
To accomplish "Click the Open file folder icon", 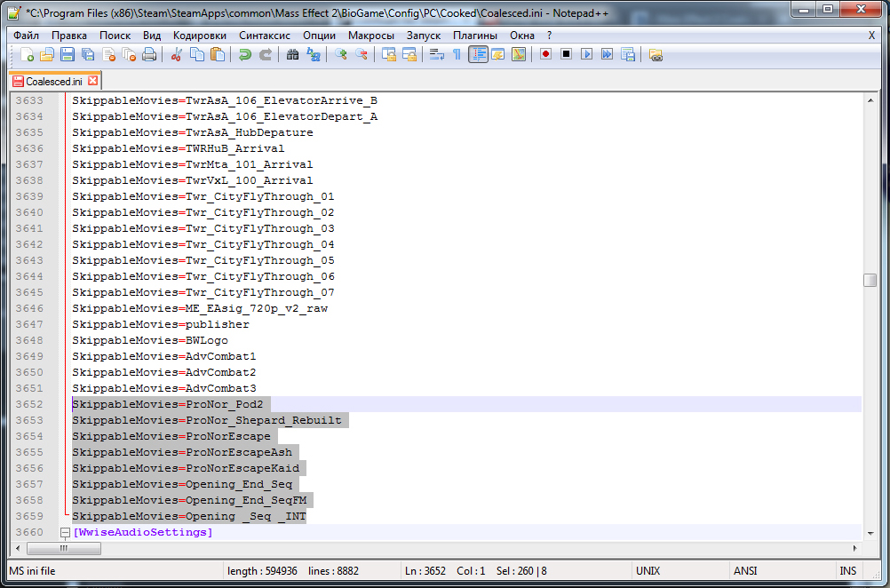I will point(47,54).
